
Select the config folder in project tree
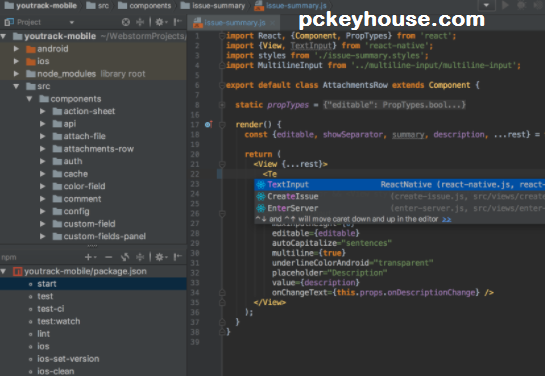point(93,211)
